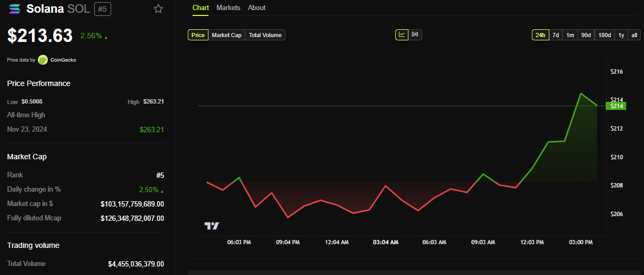Image resolution: width=644 pixels, height=275 pixels.
Task: Open the About tab
Action: [257, 8]
